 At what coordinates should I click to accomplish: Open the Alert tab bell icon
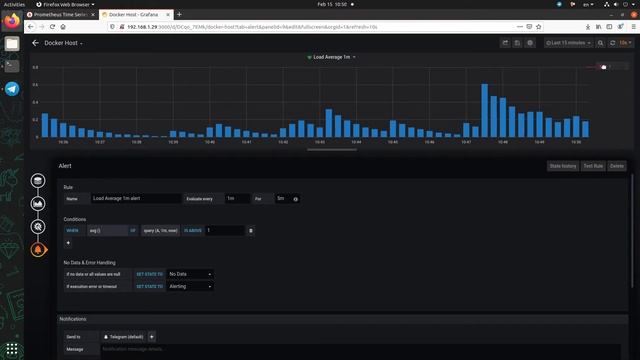click(38, 249)
